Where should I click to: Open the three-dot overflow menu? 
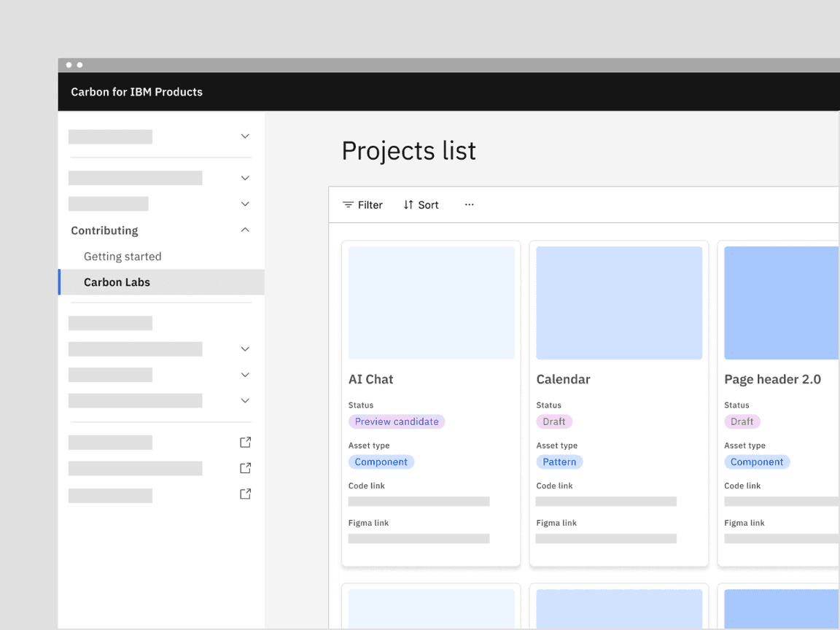(469, 205)
